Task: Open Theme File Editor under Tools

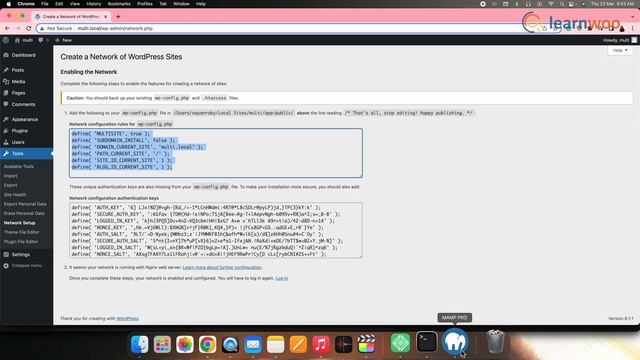Action: [22, 232]
